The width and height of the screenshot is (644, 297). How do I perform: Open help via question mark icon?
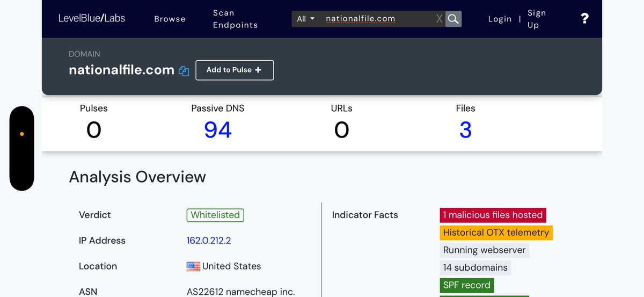[x=584, y=19]
